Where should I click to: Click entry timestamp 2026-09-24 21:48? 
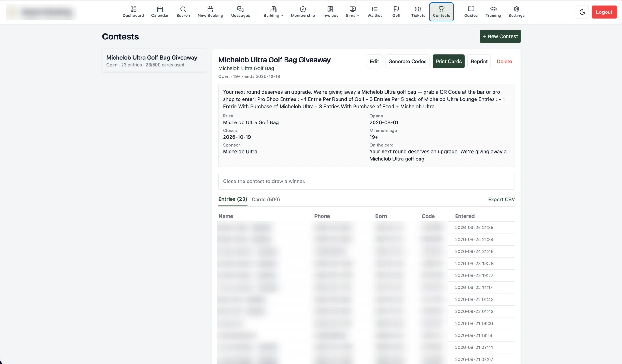(x=474, y=251)
